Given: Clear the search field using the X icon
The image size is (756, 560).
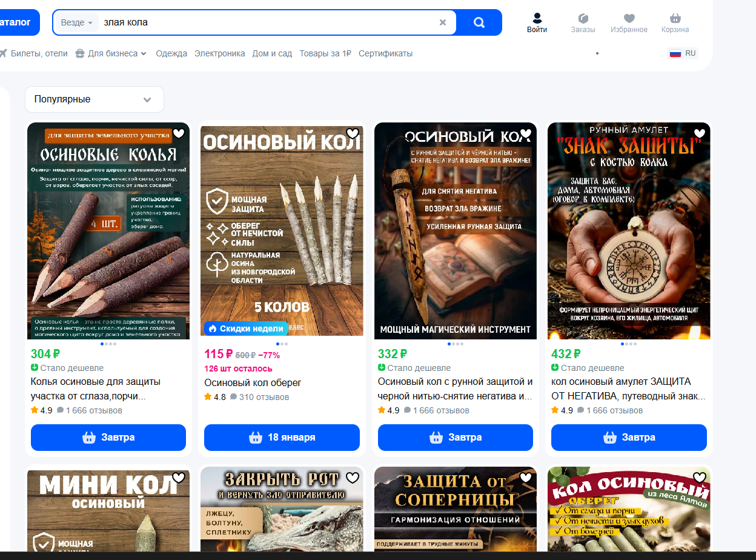Looking at the screenshot, I should click(x=443, y=22).
